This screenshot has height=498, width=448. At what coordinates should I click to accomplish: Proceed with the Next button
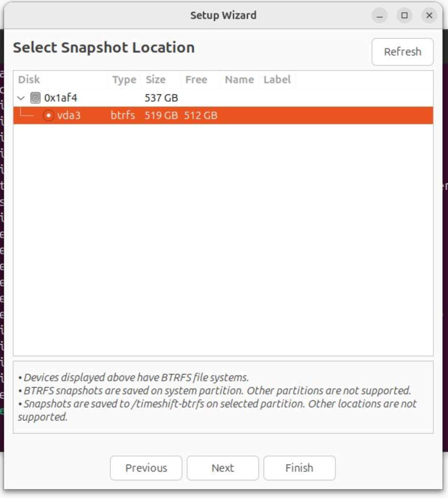click(223, 468)
